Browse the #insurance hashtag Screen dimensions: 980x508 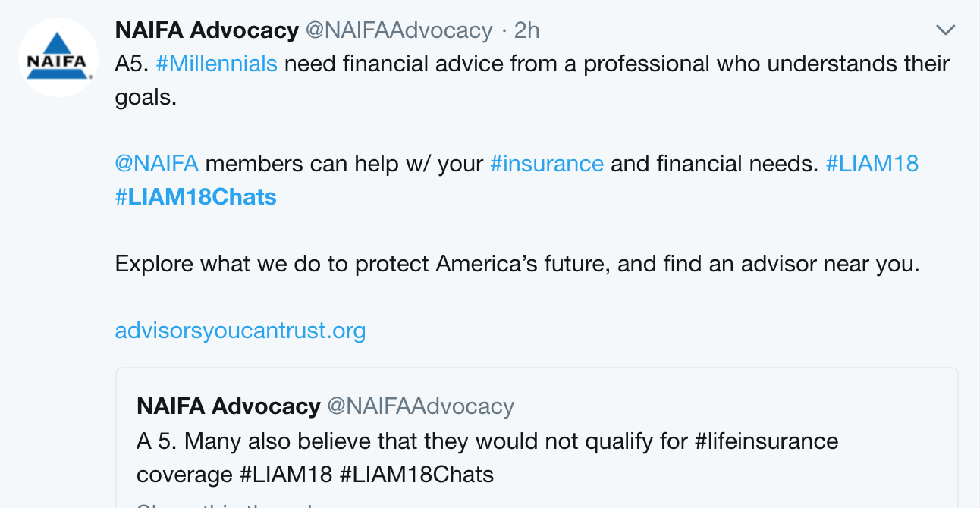point(547,163)
